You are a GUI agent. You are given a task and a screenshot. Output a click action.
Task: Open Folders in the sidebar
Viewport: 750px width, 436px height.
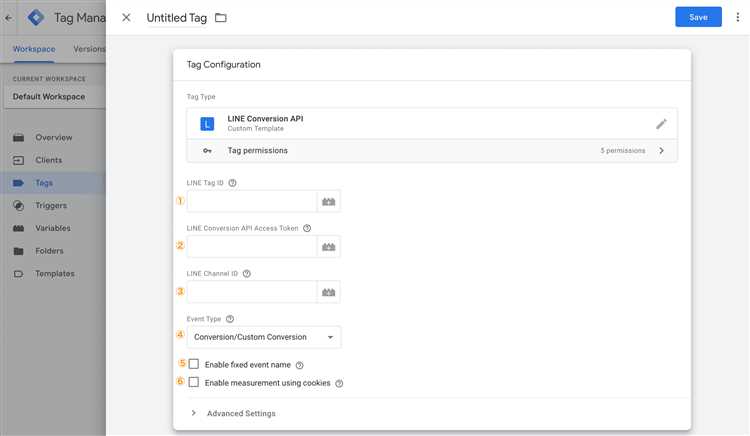pos(49,251)
